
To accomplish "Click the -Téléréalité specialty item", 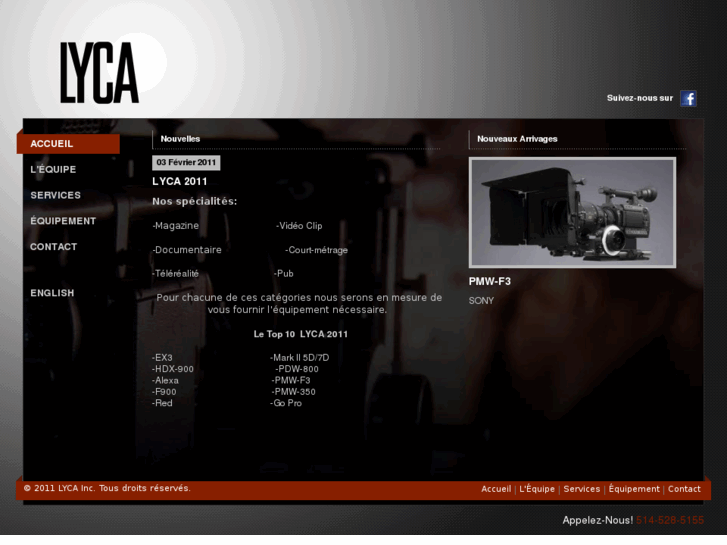I will click(x=176, y=274).
